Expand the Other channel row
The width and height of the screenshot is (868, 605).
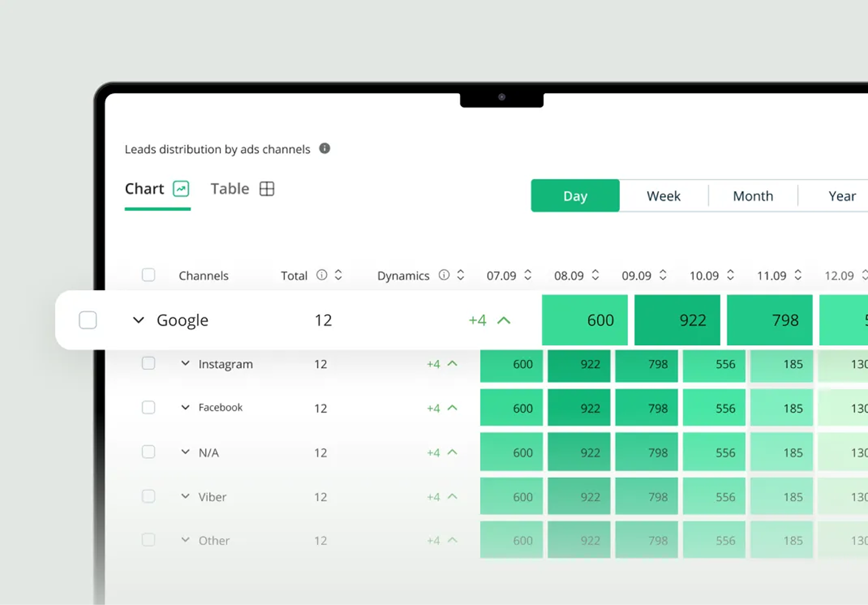(185, 540)
